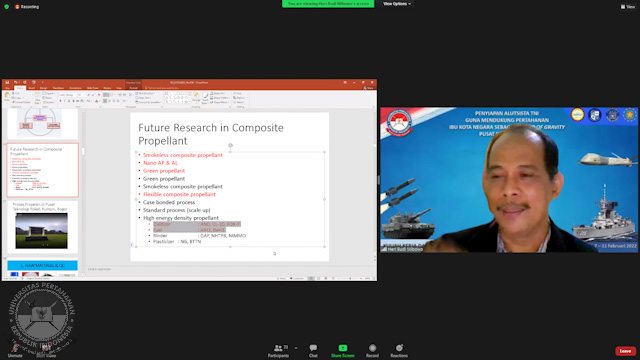Expand the View Options dropdown
The image size is (640, 360).
click(x=397, y=4)
